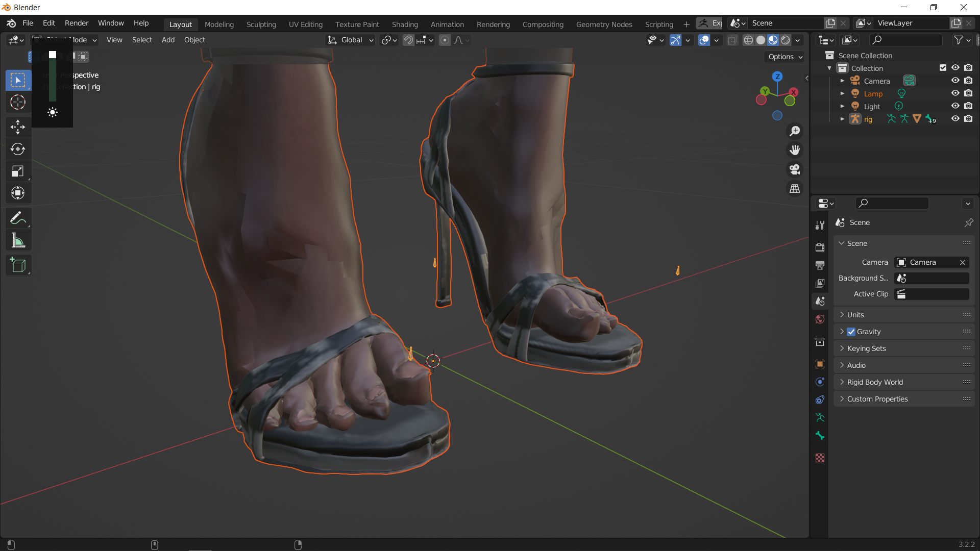Clear the Camera field with X button
This screenshot has width=980, height=551.
pyautogui.click(x=963, y=262)
